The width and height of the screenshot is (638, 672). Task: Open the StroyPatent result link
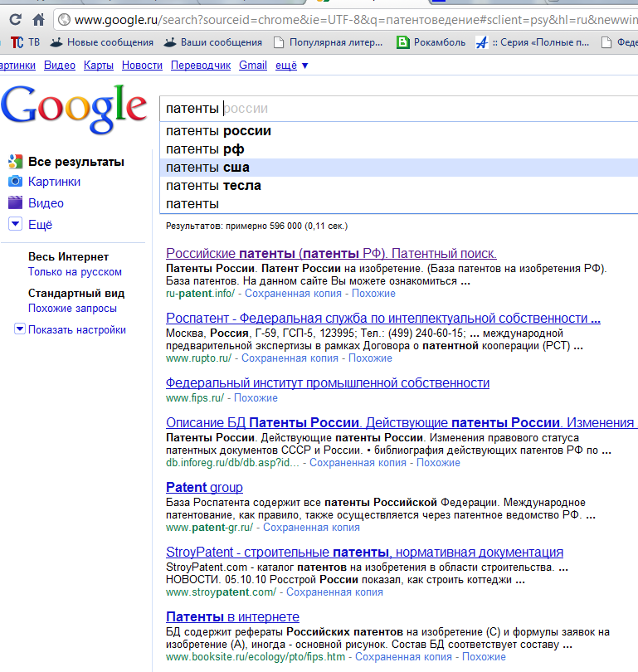365,552
